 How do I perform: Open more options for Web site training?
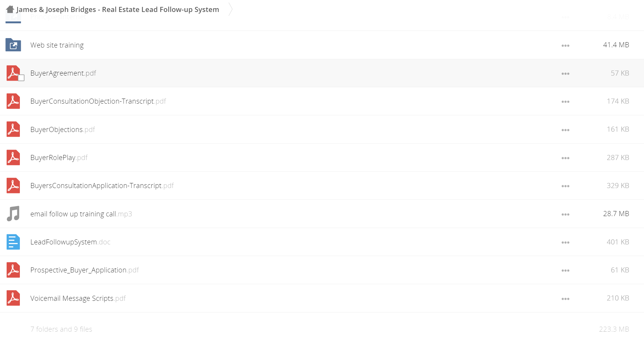pos(565,46)
